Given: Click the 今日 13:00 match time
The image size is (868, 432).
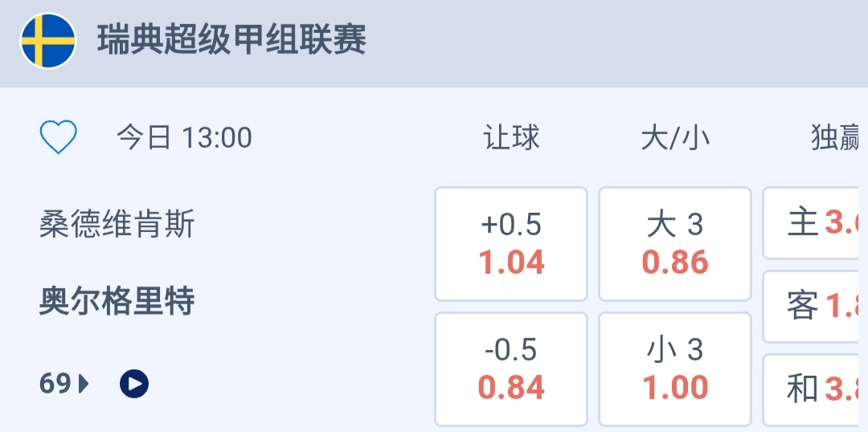Looking at the screenshot, I should pyautogui.click(x=185, y=138).
